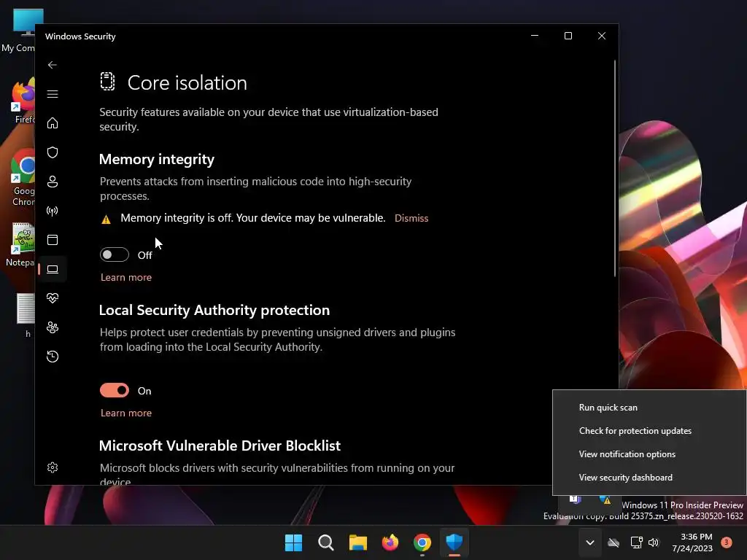Viewport: 747px width, 560px height.
Task: Open notification badge showing 3
Action: (727, 542)
